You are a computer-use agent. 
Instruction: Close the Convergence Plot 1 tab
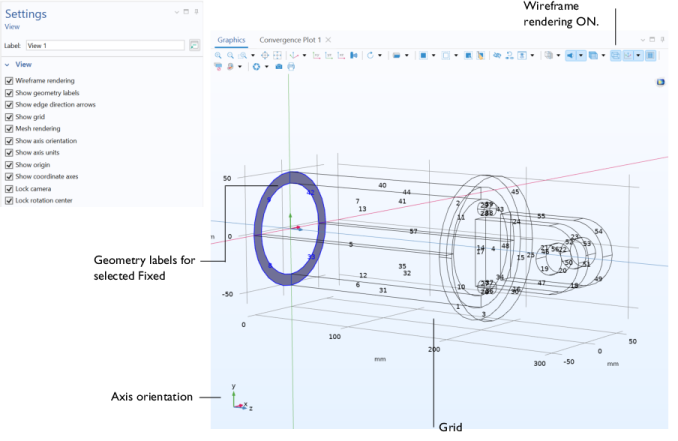(x=329, y=40)
